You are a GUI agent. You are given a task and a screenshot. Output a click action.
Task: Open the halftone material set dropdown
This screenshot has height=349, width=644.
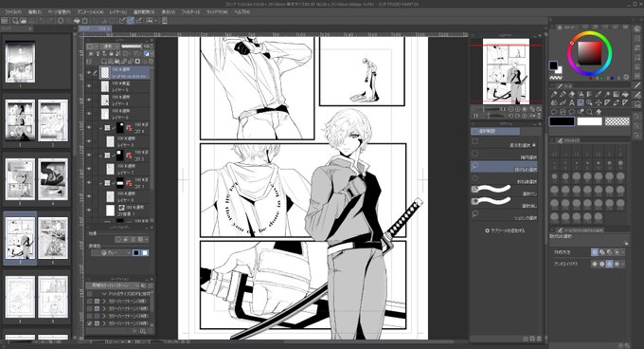pos(113,285)
